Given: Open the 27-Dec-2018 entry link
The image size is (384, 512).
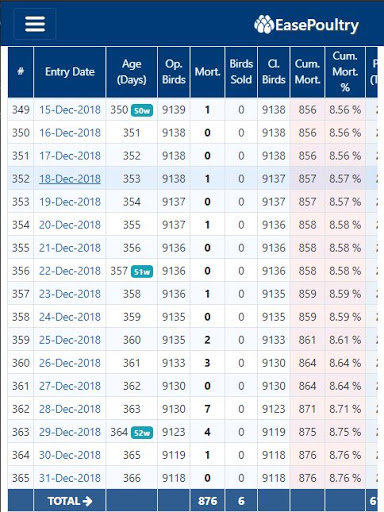Looking at the screenshot, I should coord(70,386).
